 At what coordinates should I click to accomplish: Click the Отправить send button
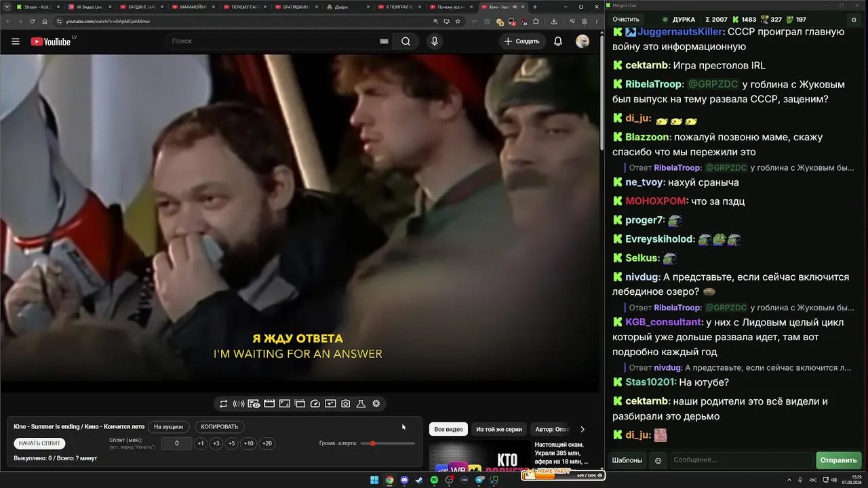839,460
